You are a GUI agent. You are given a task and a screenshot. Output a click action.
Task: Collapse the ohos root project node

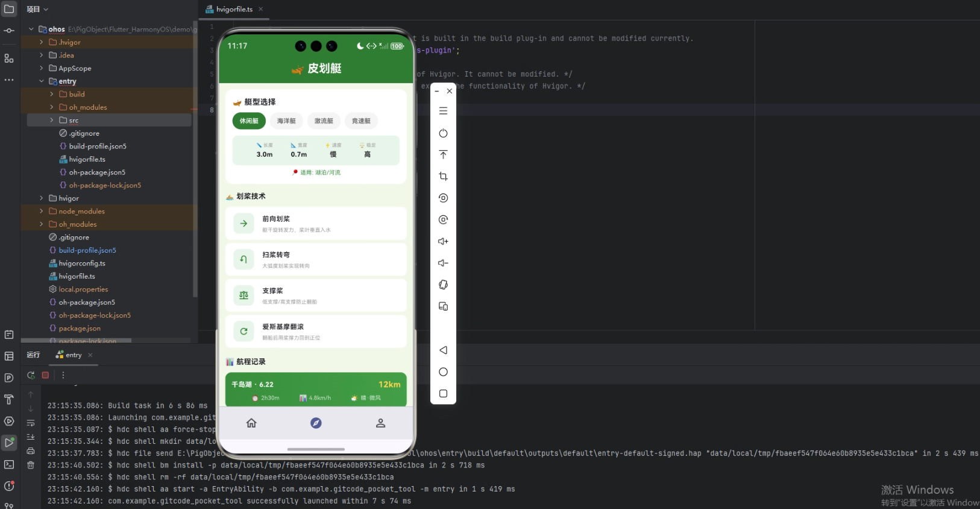tap(31, 29)
